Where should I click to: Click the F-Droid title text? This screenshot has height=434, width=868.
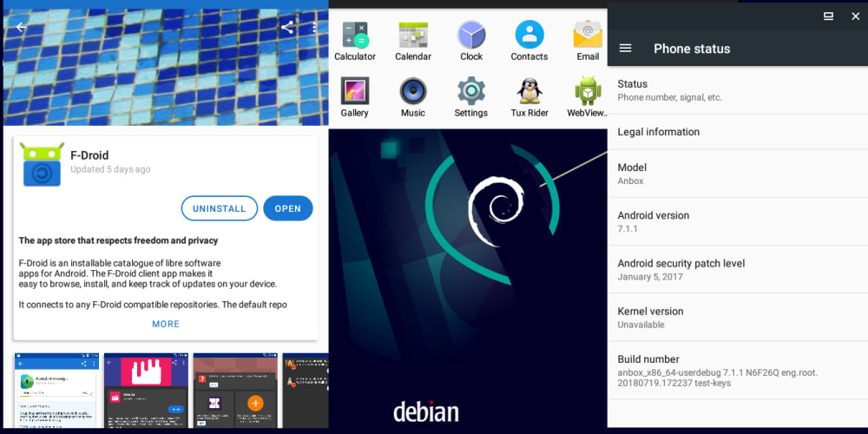89,155
